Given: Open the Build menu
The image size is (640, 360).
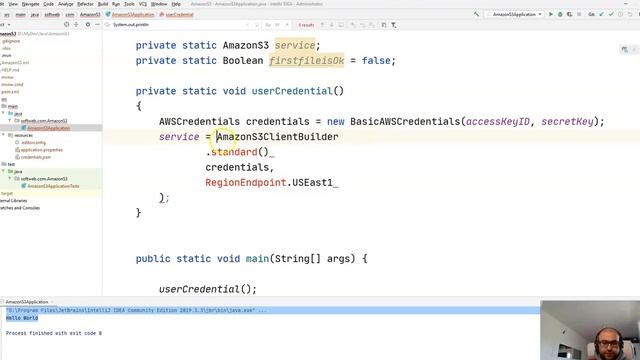Looking at the screenshot, I should pos(103,4).
